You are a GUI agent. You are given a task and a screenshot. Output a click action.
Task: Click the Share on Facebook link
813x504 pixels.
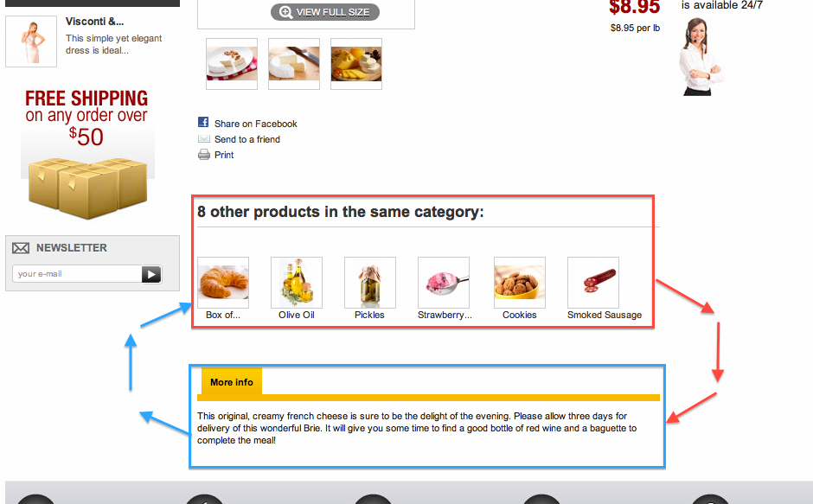point(256,124)
